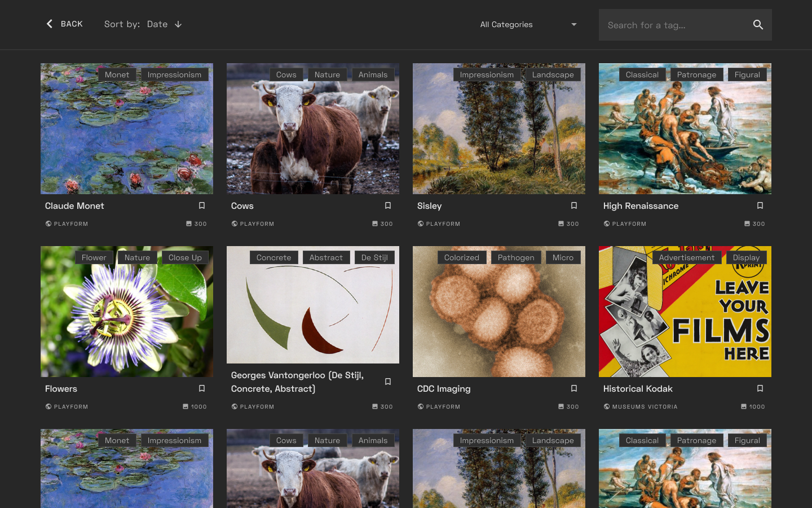The height and width of the screenshot is (508, 812).
Task: Select Impressionism tag on Sisley card
Action: tap(487, 75)
